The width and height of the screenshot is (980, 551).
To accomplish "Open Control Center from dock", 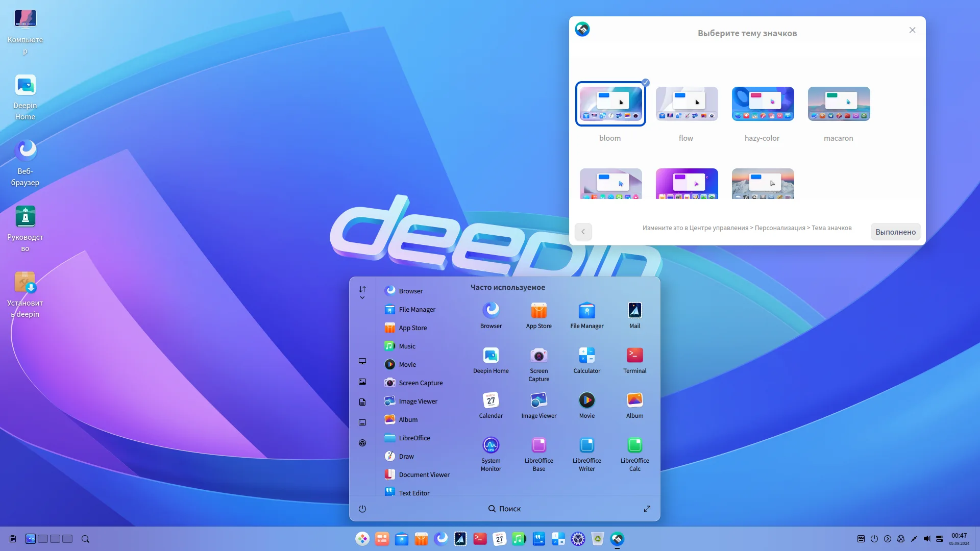I will (x=578, y=539).
